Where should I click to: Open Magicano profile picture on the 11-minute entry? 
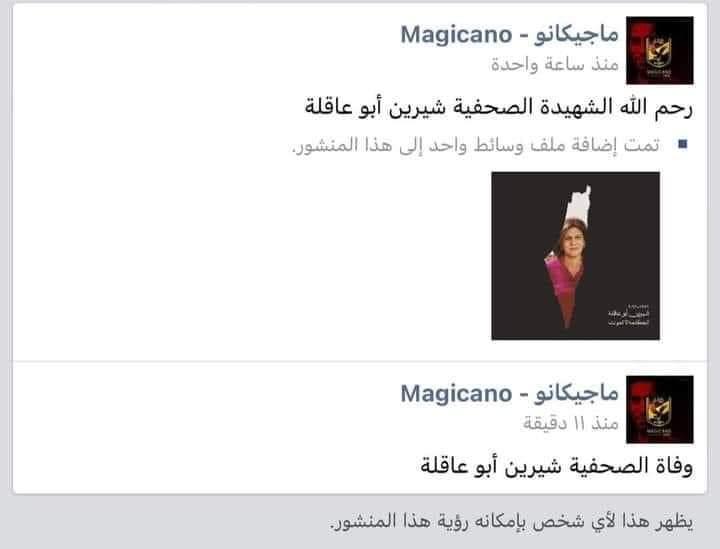point(659,409)
